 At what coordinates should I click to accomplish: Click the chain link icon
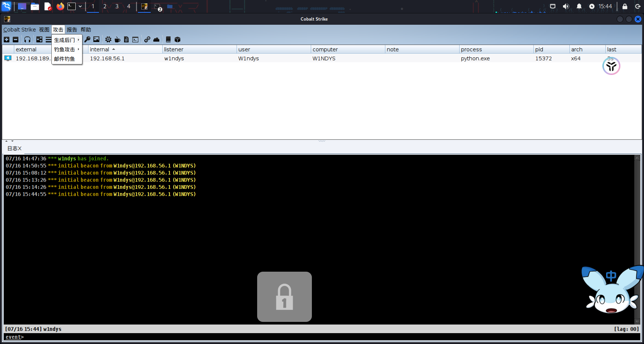click(x=147, y=39)
